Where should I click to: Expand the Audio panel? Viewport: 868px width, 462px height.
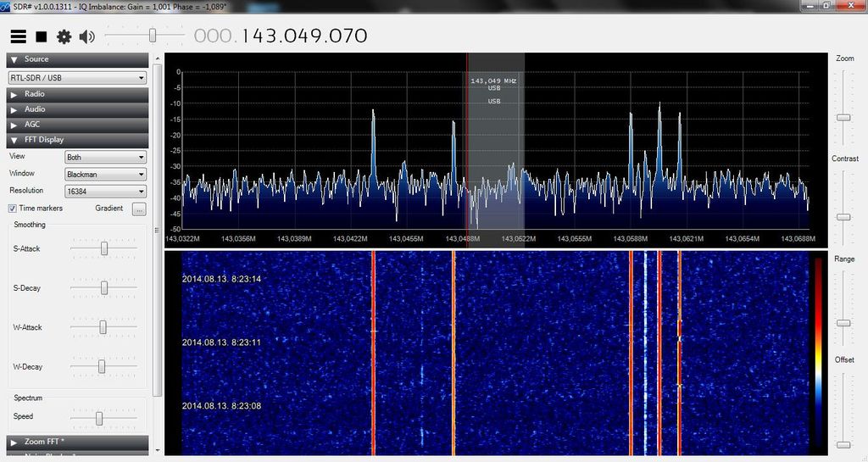tap(77, 109)
